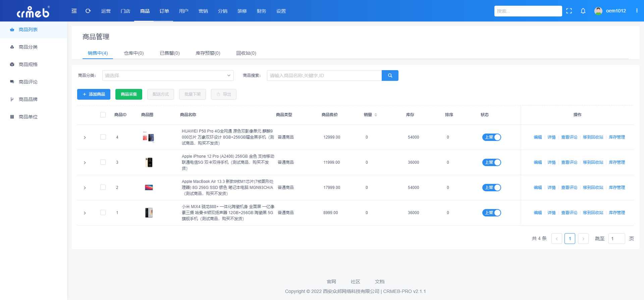Check the box for product ID 4
Image resolution: width=644 pixels, height=300 pixels.
pyautogui.click(x=103, y=137)
